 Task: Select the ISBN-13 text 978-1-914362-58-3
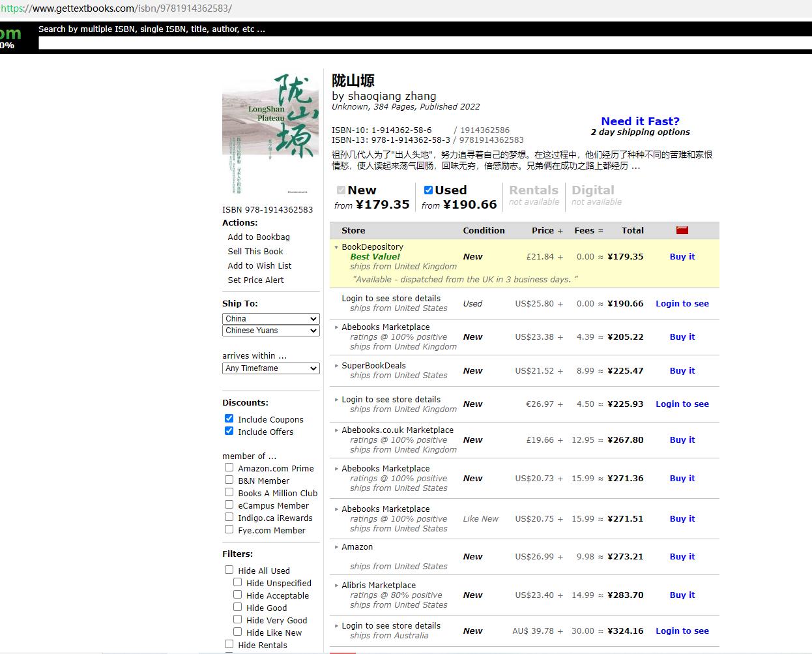[411, 140]
